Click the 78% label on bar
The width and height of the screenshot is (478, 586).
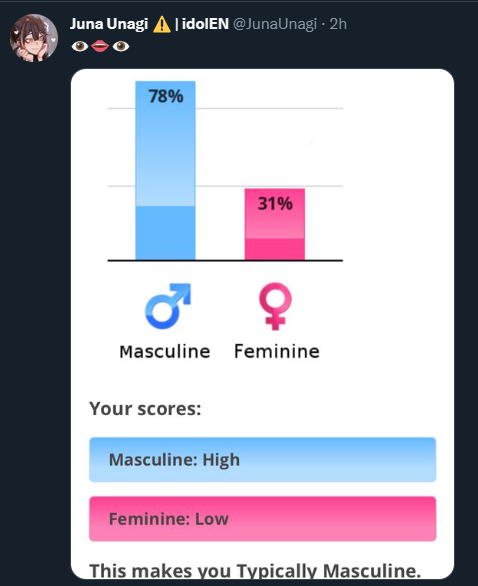pyautogui.click(x=166, y=96)
